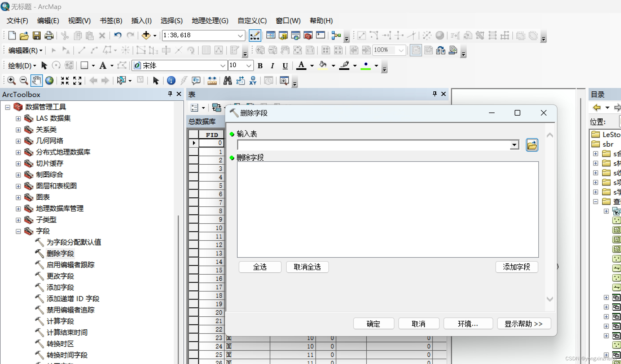This screenshot has height=364, width=621.
Task: Click the Full Extent globe icon
Action: point(49,81)
